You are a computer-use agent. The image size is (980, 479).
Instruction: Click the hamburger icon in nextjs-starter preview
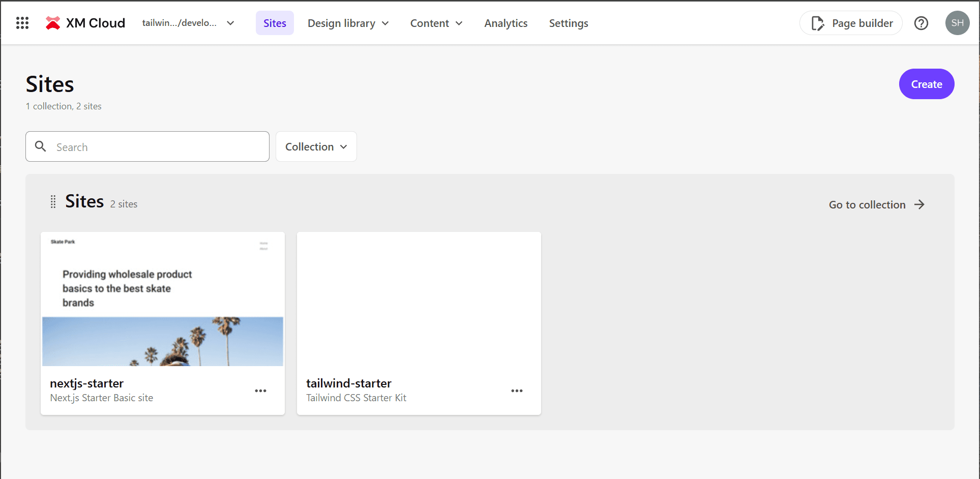coord(263,246)
